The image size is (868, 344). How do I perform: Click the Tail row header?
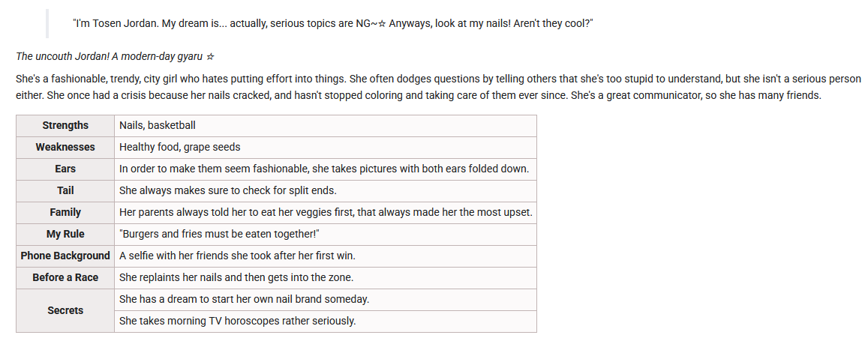(65, 190)
